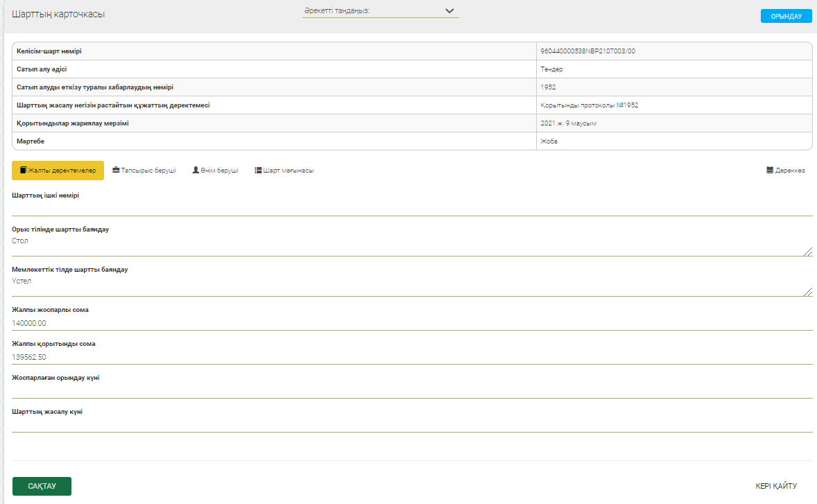Click the book icon on Жалпы деректемелер tab
This screenshot has width=817, height=504.
[x=24, y=171]
